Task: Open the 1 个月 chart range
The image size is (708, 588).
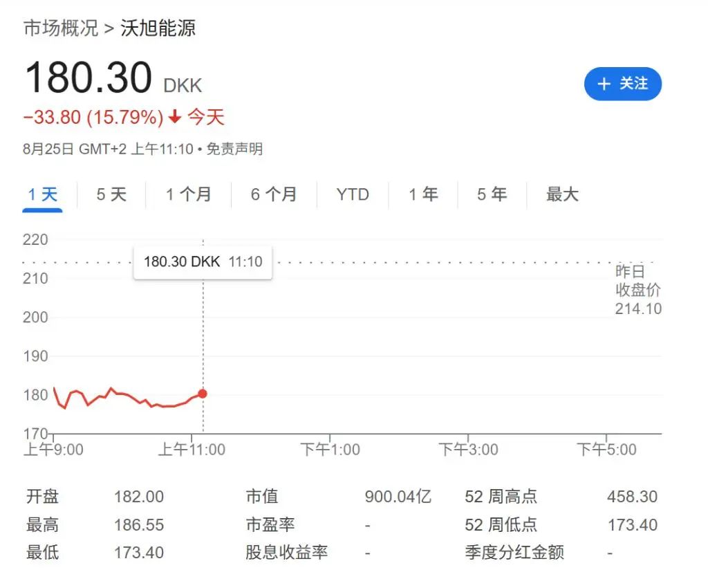Action: [188, 194]
